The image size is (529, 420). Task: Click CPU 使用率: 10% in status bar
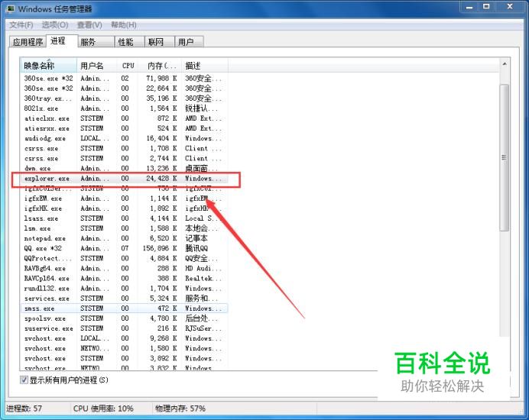[x=103, y=409]
